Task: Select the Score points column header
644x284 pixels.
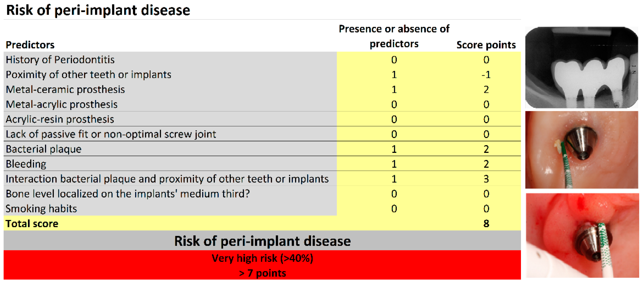Action: 486,45
